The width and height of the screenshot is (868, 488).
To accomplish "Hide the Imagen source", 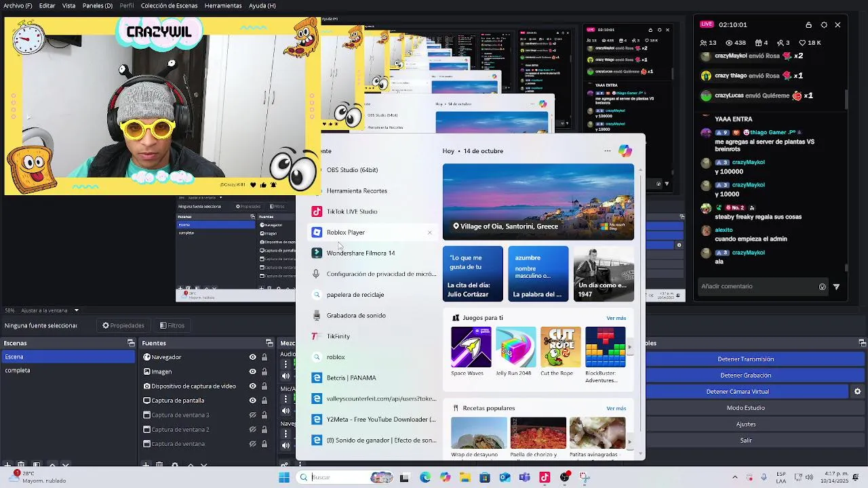I will coord(253,372).
